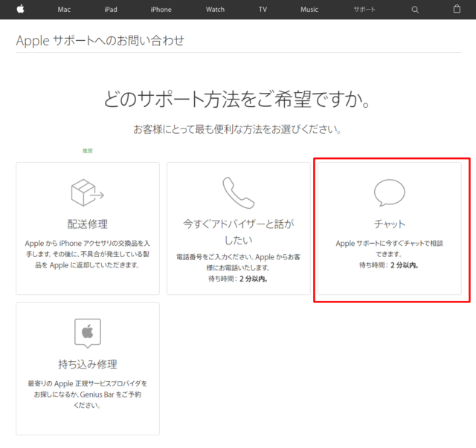Open the TV menu item
Screen dimensions: 476x448
tap(263, 10)
